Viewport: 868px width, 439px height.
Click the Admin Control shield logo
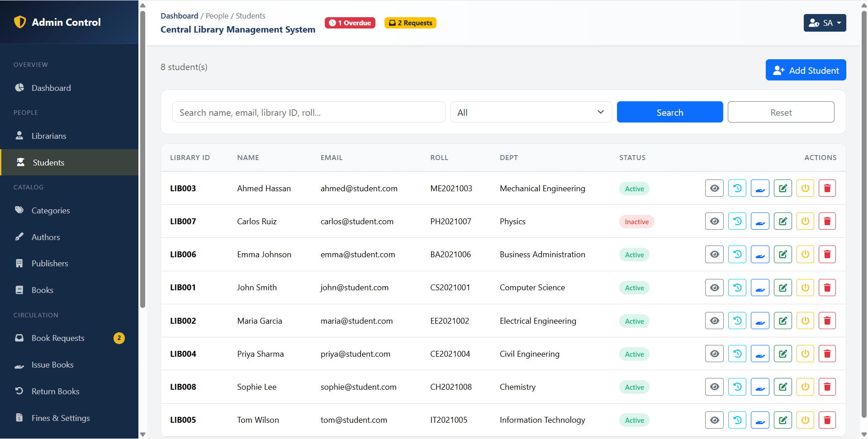coord(20,22)
